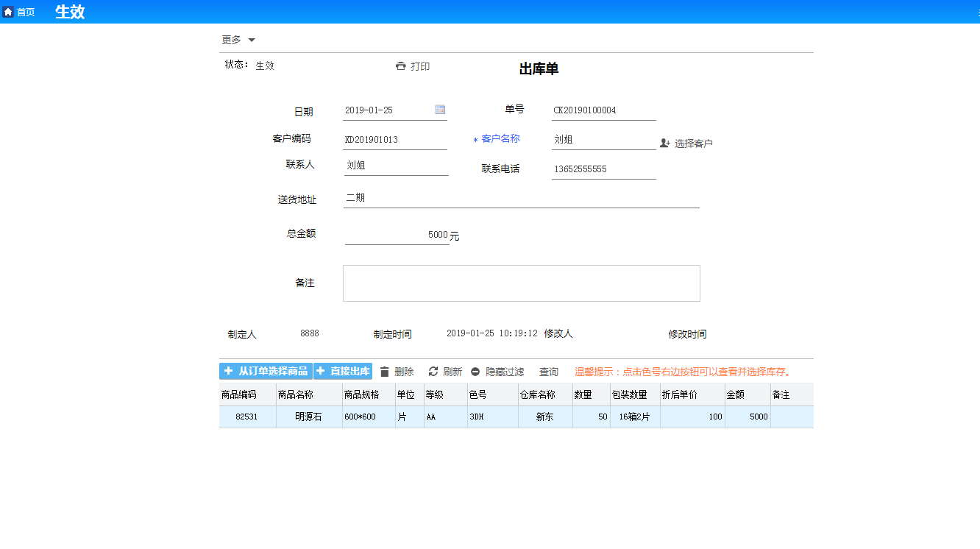Open the calendar picker icon for 日期
This screenshot has height=549, width=980.
tap(440, 110)
